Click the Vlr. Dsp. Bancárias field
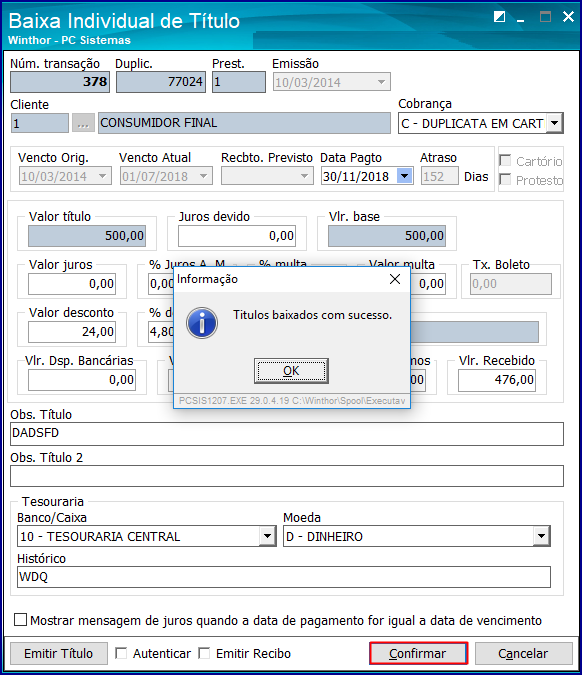582x675 pixels. (x=82, y=380)
